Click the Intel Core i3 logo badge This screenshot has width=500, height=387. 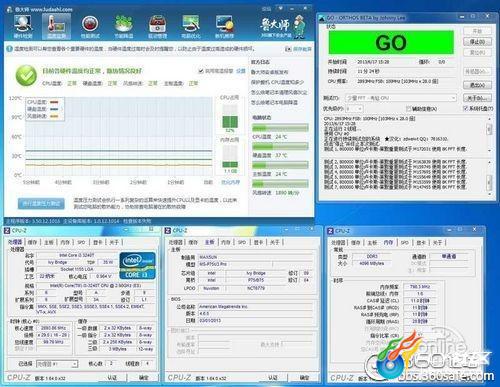(x=138, y=266)
